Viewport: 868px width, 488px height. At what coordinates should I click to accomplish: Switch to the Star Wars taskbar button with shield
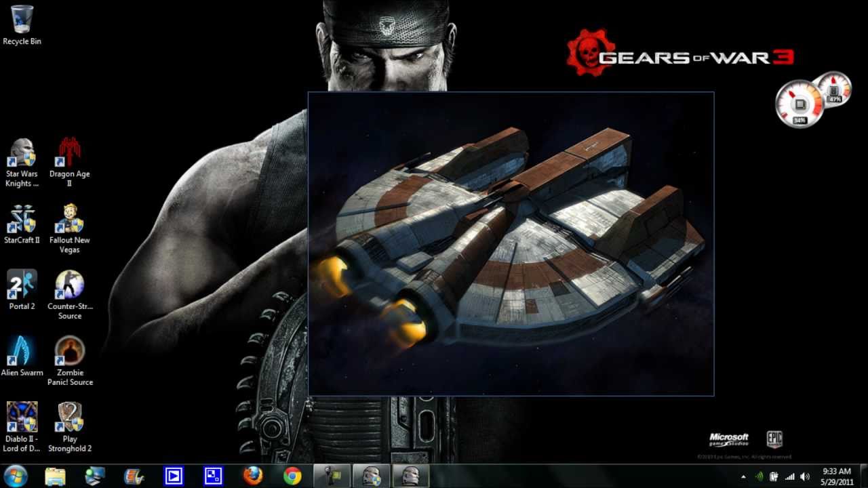(x=372, y=476)
